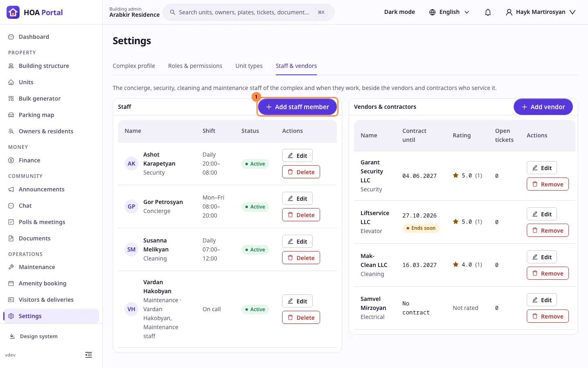Screen dimensions: 588x368
Task: Expand the Hayk Martirosyan user menu
Action: 541,12
